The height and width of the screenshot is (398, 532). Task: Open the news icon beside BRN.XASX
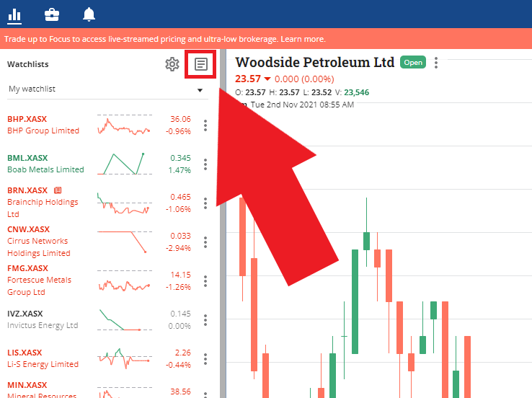(58, 190)
